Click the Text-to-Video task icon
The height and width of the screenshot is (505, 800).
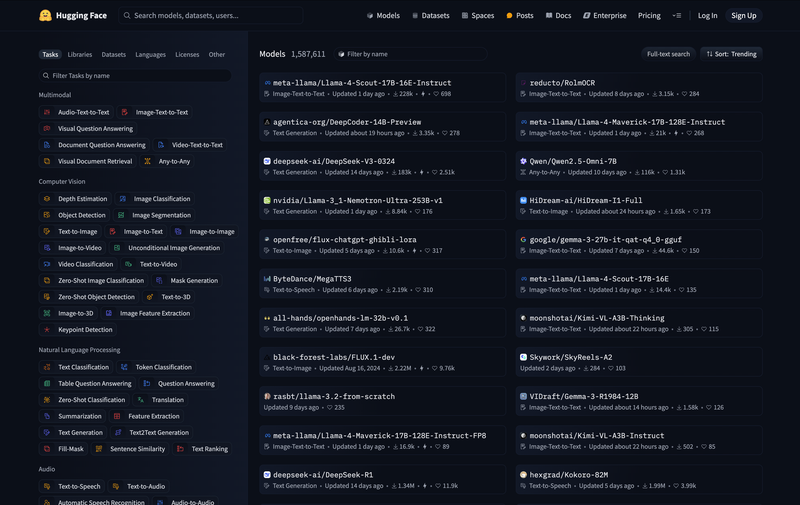click(x=129, y=264)
